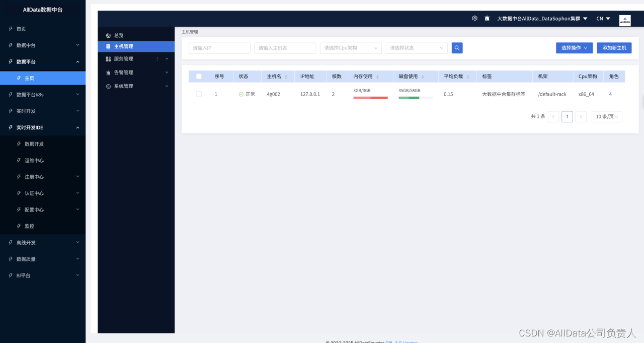Click the 服务管理 grid icon
Screen dimensions: 644x343
[108, 59]
